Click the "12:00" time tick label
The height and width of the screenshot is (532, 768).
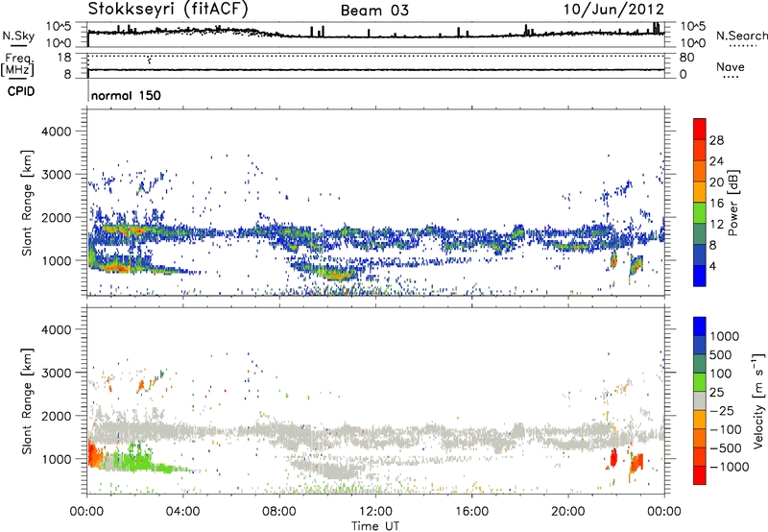coord(375,512)
